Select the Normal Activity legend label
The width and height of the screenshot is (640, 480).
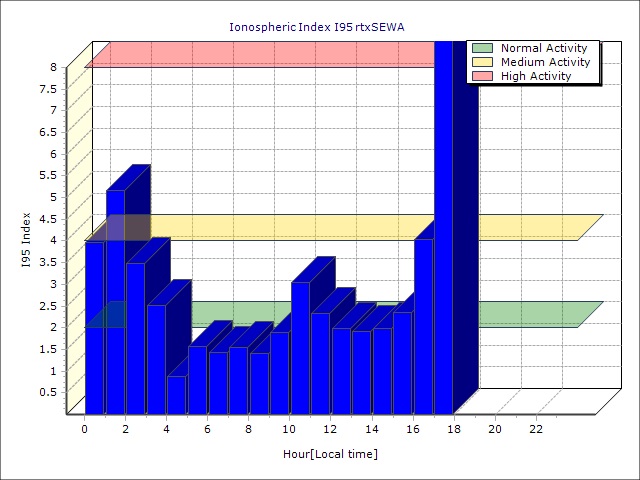[x=542, y=48]
